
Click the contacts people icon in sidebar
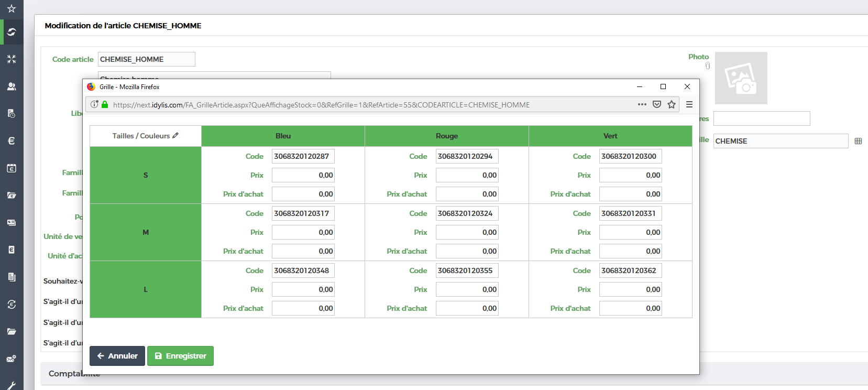click(x=12, y=86)
